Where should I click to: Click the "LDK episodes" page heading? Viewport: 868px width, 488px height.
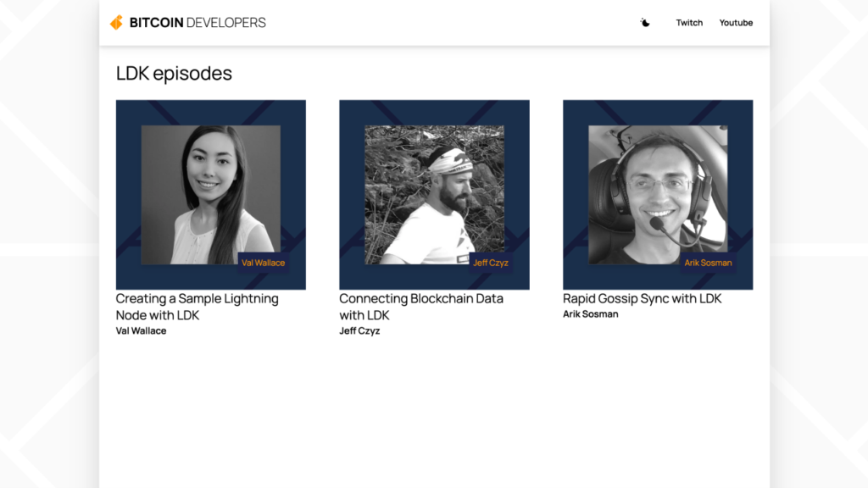click(x=174, y=74)
